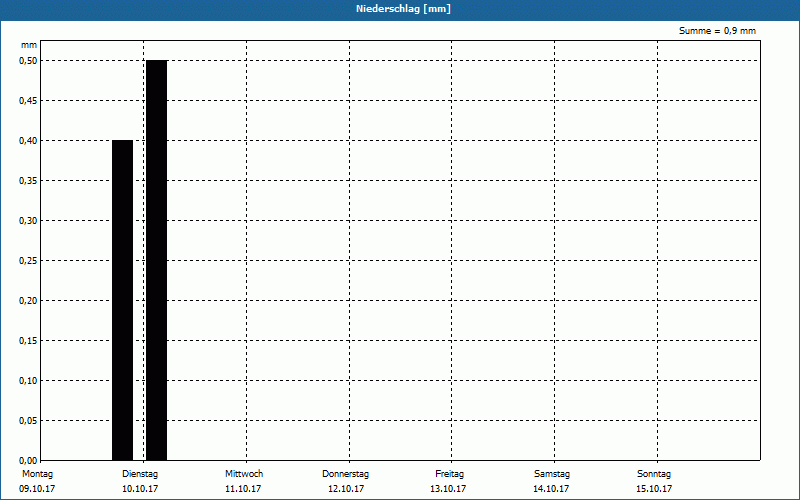Select the Montag day label
Screen dimensions: 800x500
point(37,473)
